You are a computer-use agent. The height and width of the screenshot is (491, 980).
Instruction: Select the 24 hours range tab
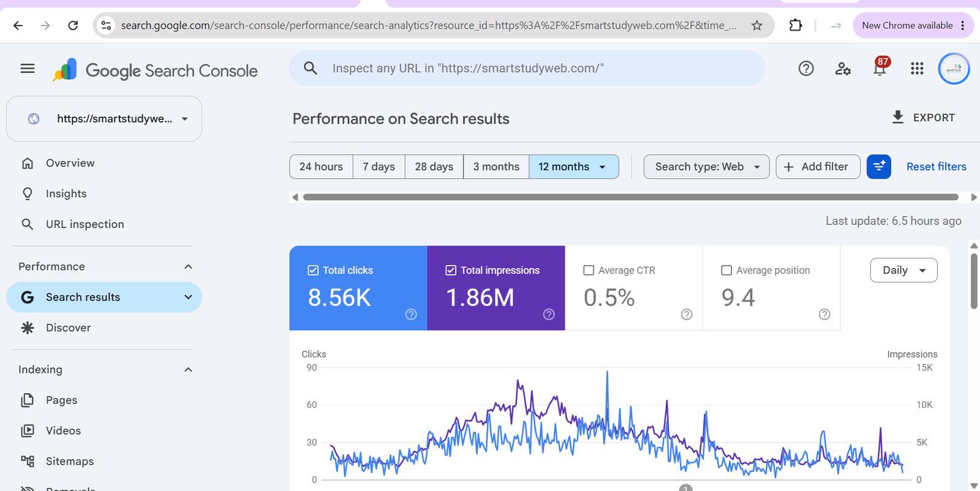[321, 167]
